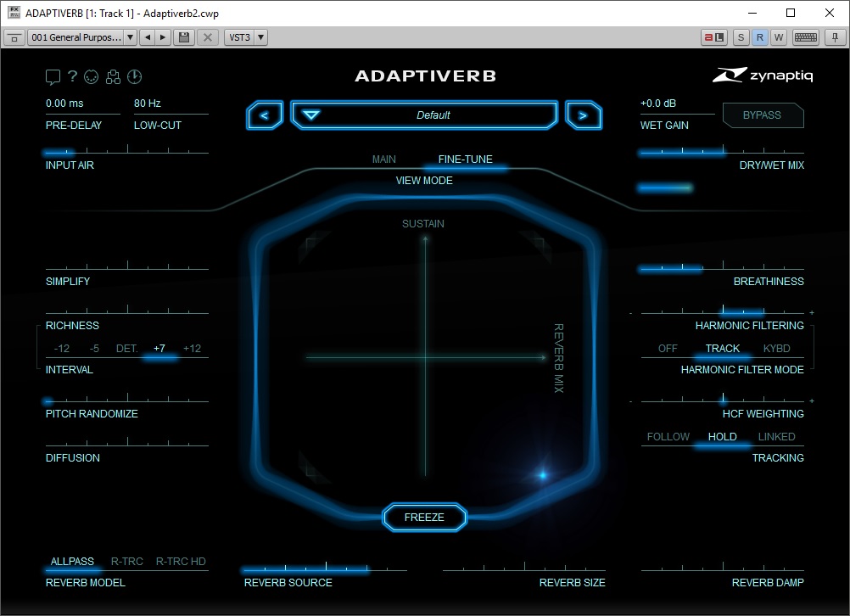Toggle the FREEZE button
The image size is (850, 616).
point(424,518)
